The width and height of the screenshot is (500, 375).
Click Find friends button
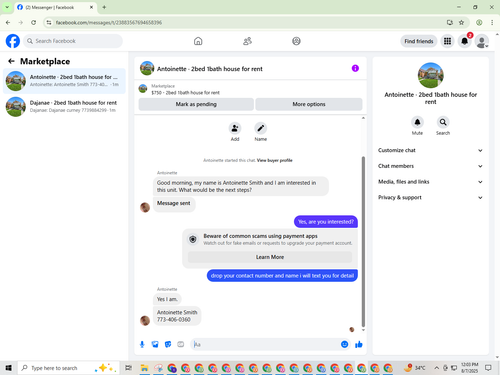(419, 41)
